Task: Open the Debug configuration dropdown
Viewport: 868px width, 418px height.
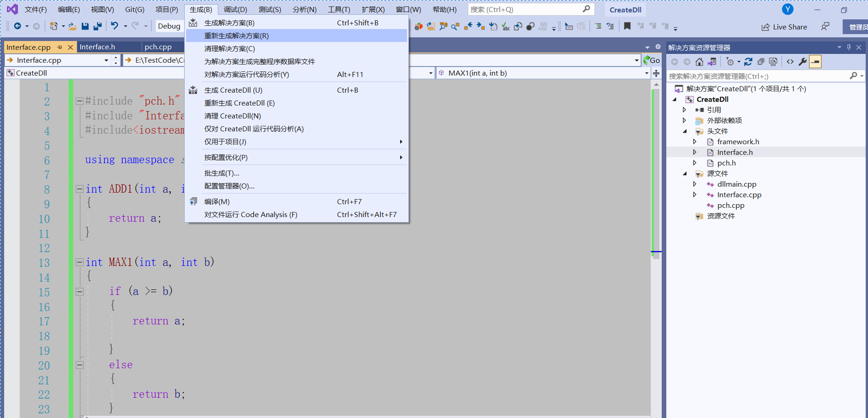Action: pos(169,26)
